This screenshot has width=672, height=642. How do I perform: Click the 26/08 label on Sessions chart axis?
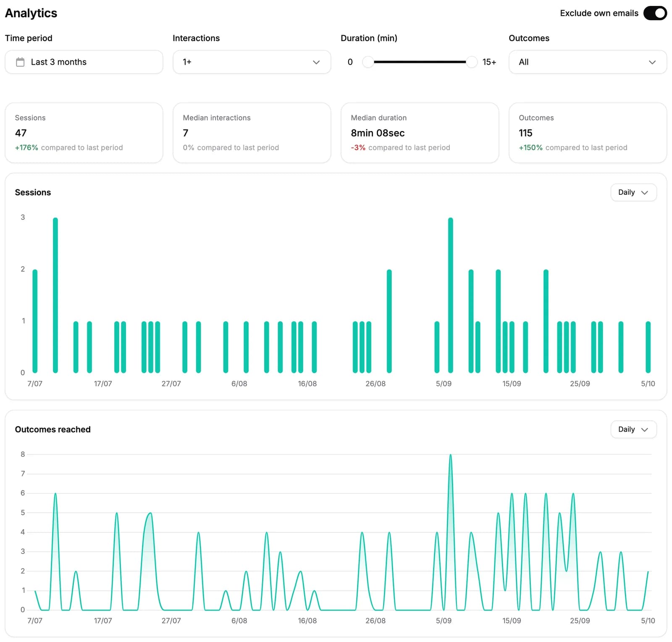pyautogui.click(x=375, y=383)
